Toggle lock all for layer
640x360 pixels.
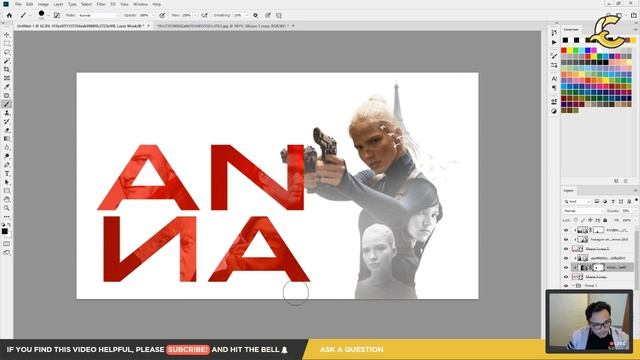606,220
